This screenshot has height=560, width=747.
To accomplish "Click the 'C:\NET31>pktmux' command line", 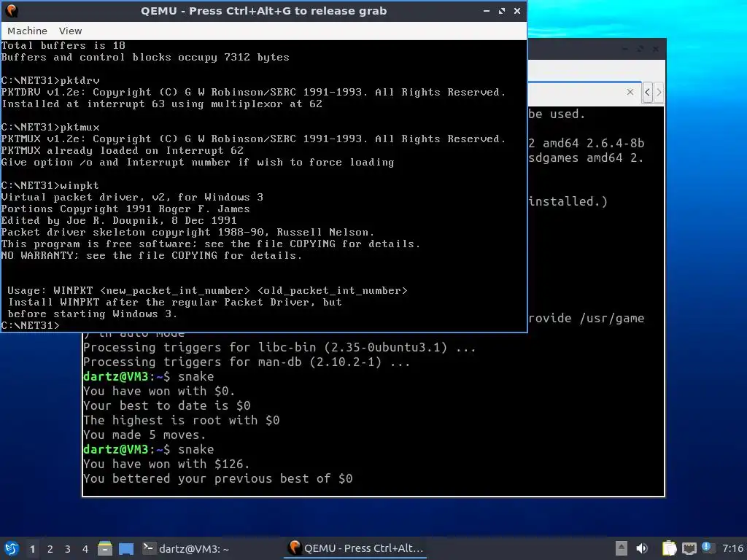I will tap(50, 127).
